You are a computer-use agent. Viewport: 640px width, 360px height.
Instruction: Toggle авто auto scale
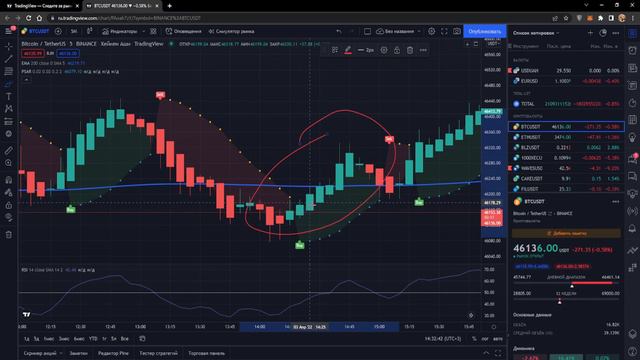coord(498,339)
